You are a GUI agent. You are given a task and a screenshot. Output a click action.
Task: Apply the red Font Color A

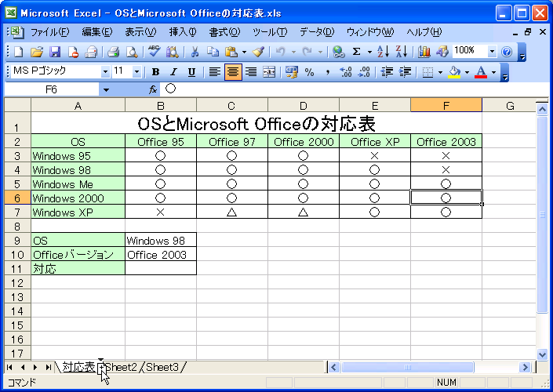pyautogui.click(x=481, y=72)
